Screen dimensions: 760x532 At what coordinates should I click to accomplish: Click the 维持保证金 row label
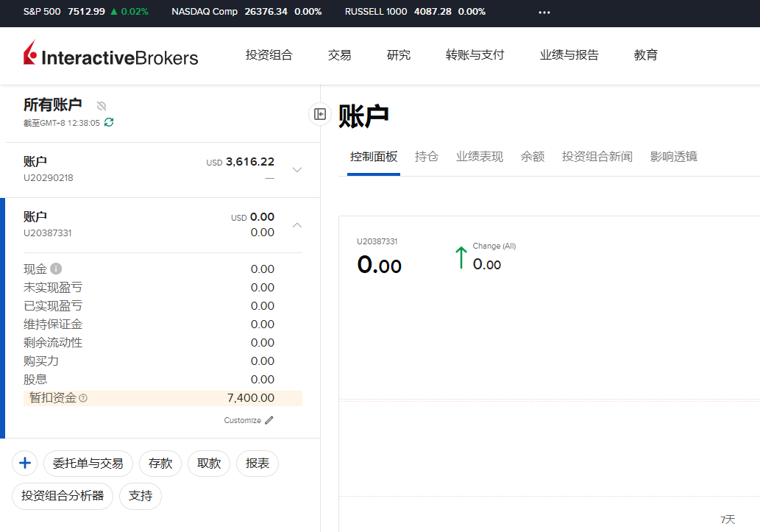53,324
